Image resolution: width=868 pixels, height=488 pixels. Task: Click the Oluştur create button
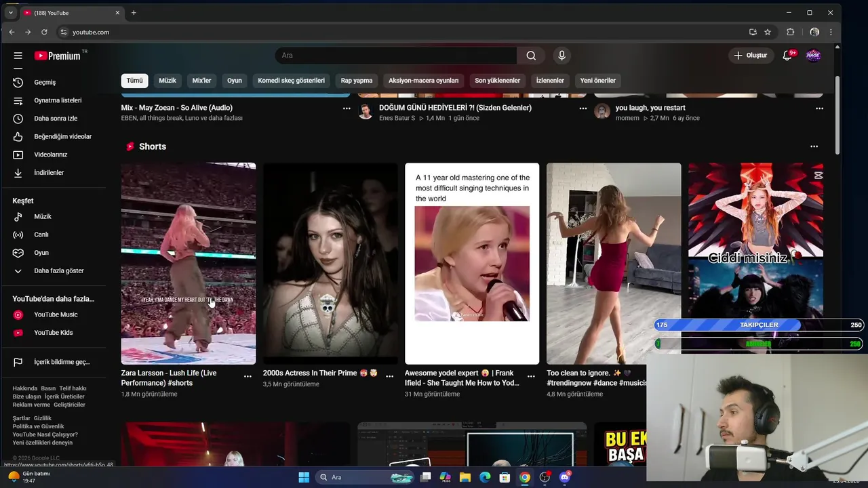point(751,56)
